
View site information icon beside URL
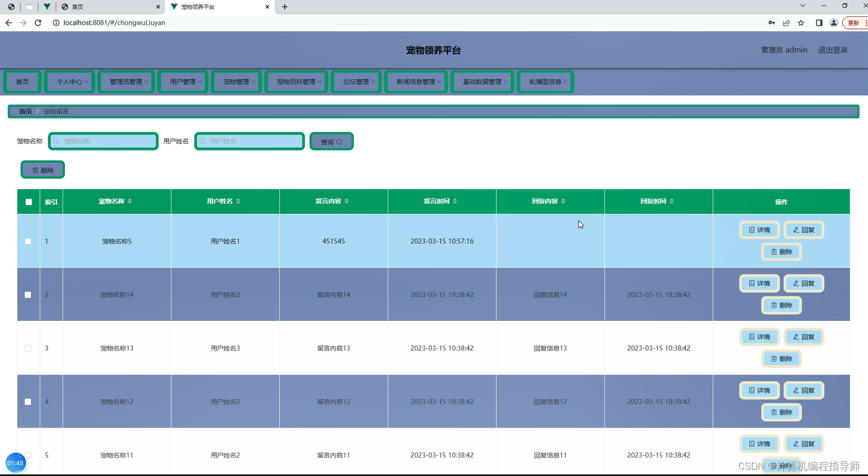tap(56, 23)
